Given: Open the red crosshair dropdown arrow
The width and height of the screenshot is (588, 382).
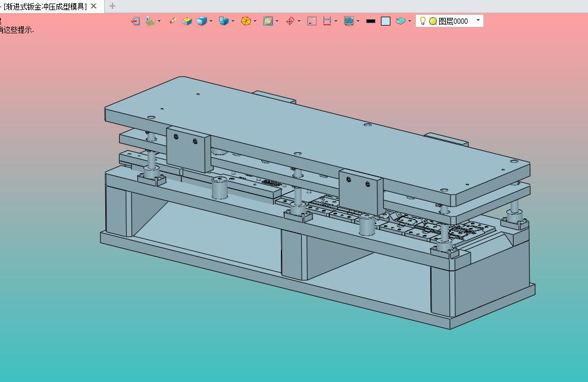Looking at the screenshot, I should (299, 21).
